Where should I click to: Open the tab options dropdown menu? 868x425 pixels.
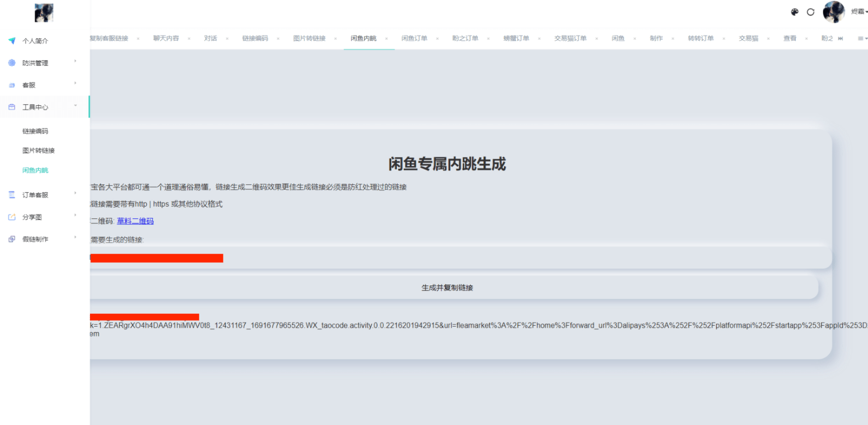[x=862, y=39]
